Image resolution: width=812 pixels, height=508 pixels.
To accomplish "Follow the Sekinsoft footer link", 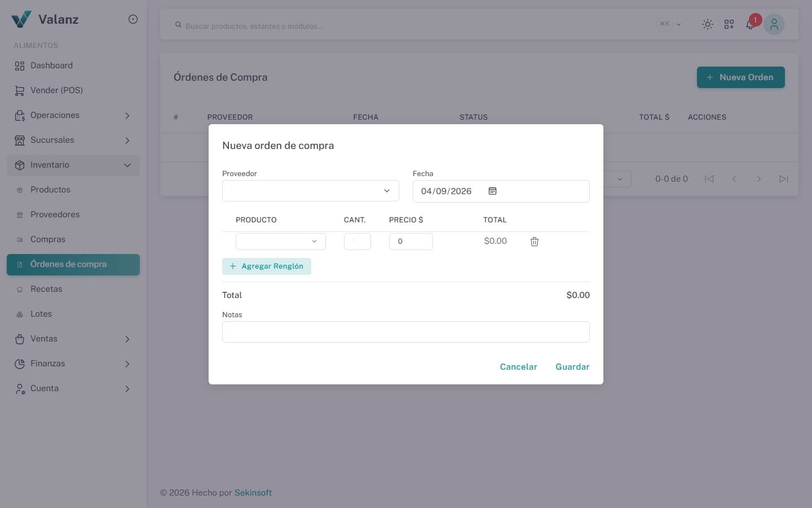I will tap(253, 493).
